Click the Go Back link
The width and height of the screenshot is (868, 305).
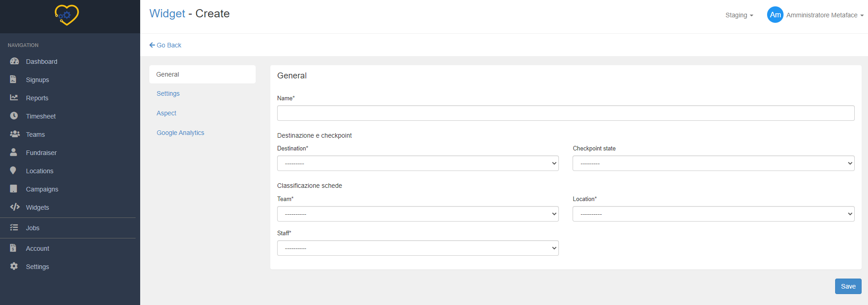165,45
